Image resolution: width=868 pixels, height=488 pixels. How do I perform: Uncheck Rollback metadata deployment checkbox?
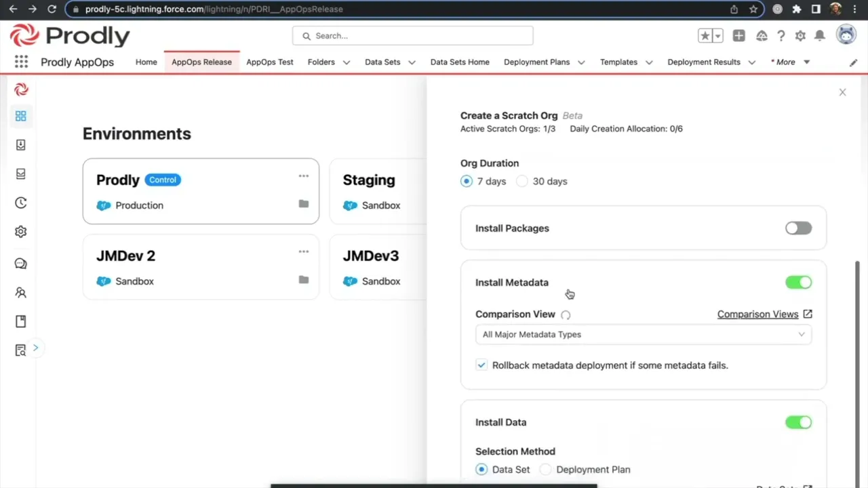pos(481,365)
